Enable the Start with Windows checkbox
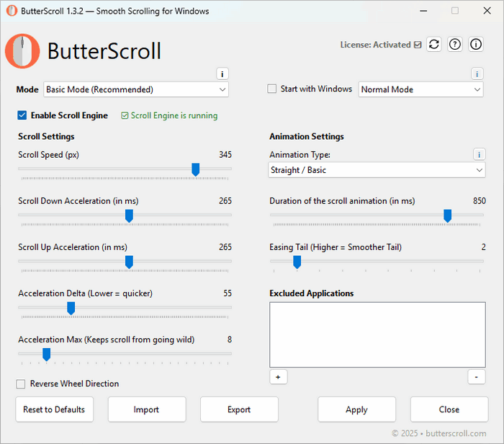Image resolution: width=504 pixels, height=444 pixels. pyautogui.click(x=272, y=89)
